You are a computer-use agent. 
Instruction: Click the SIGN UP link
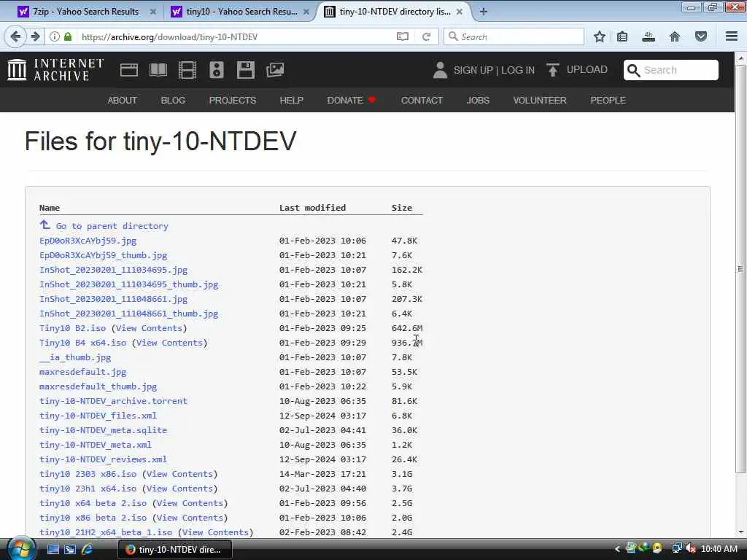tap(473, 70)
